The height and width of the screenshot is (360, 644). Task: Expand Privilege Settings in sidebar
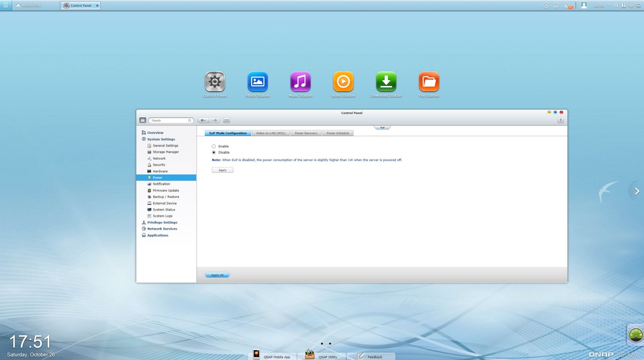point(162,223)
